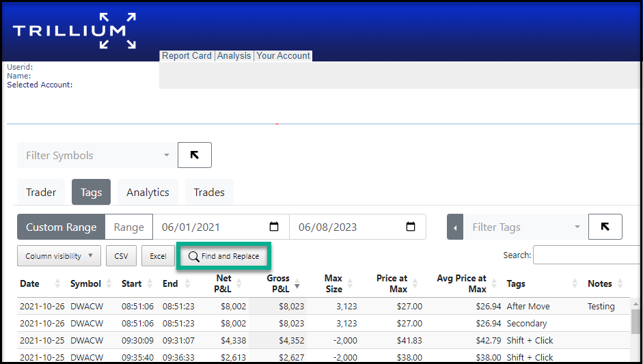Switch to the Analytics tab
The image size is (643, 364).
148,193
